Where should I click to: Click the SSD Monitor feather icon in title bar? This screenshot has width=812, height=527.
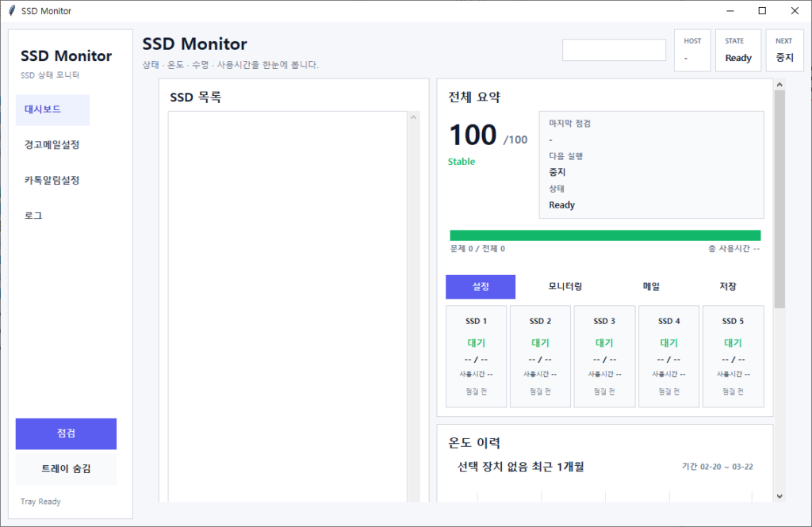(x=11, y=11)
